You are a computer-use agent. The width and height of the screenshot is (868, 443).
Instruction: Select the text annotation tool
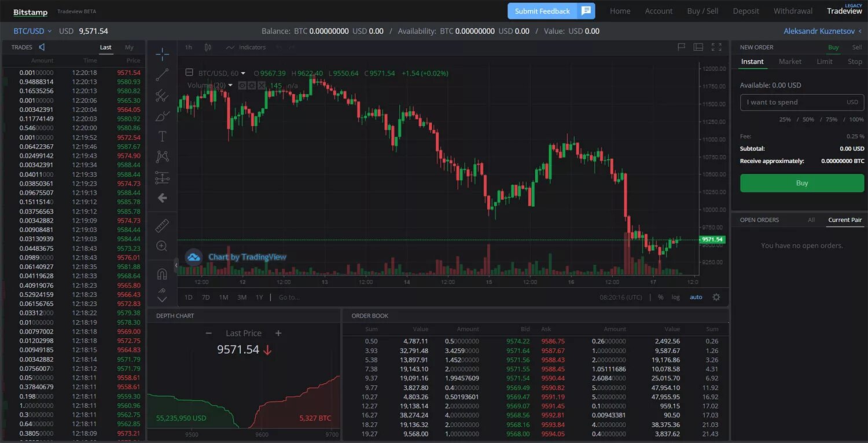point(162,136)
